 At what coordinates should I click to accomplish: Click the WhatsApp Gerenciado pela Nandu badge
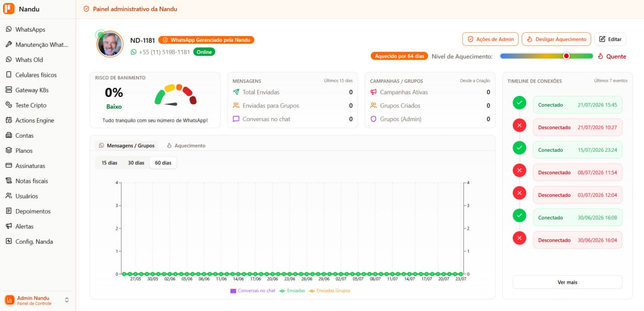click(x=206, y=40)
